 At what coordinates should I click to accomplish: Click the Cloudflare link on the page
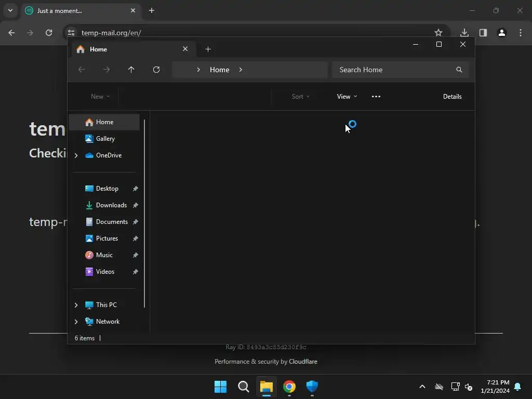click(x=303, y=362)
